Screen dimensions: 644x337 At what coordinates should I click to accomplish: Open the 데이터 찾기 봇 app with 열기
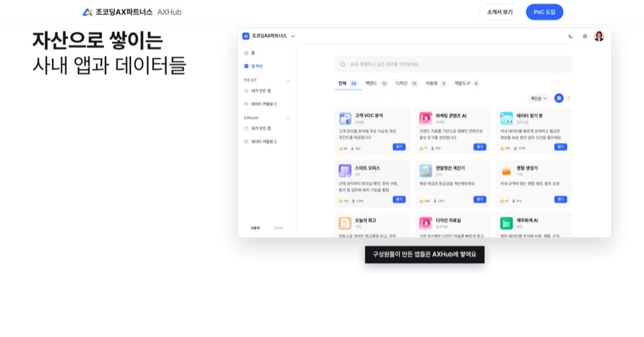561,147
